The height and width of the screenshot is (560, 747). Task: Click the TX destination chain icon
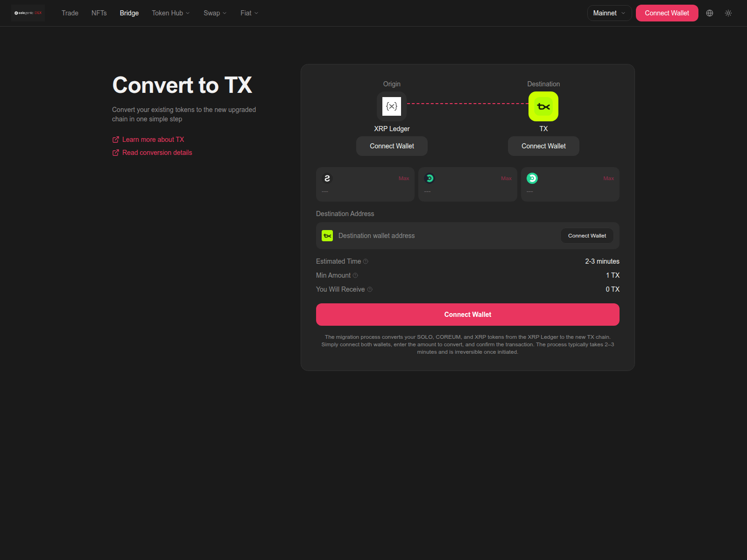543,106
